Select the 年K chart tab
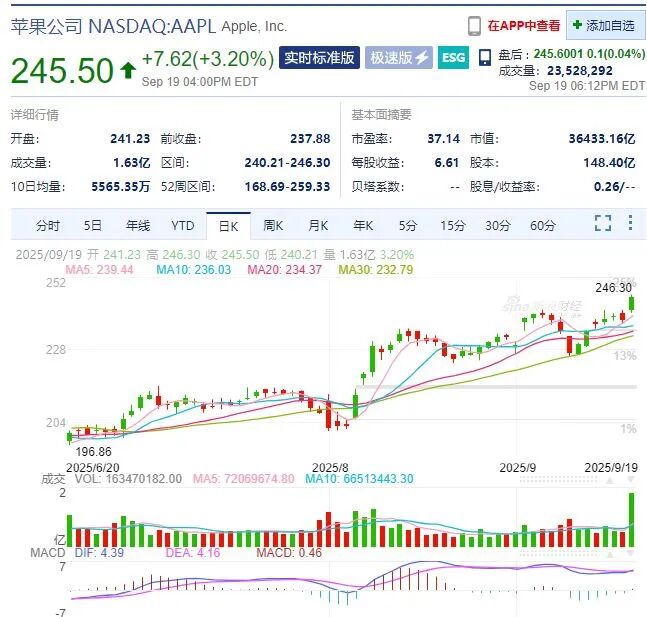This screenshot has width=647, height=617. (363, 226)
